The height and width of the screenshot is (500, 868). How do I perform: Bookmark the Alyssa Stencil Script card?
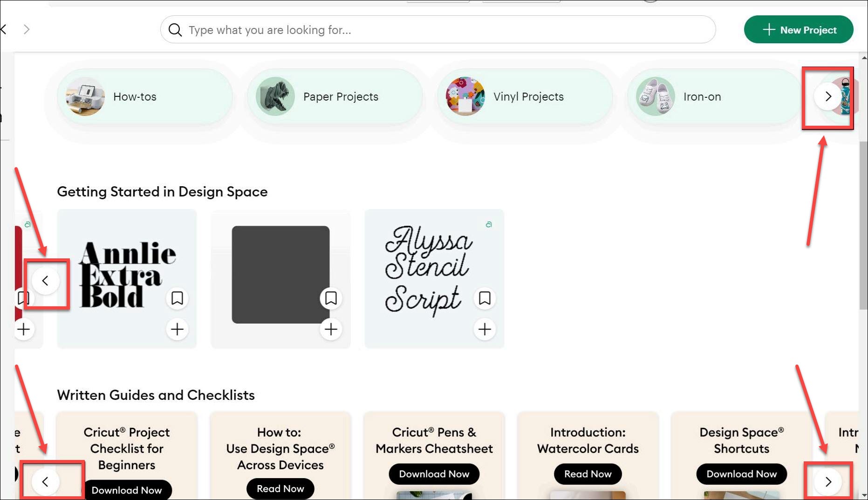[485, 298]
